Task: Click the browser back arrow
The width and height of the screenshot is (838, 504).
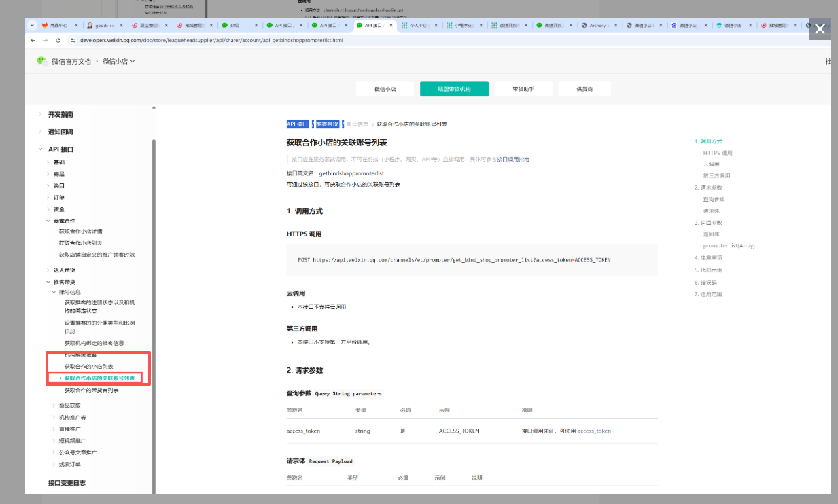Action: click(33, 41)
